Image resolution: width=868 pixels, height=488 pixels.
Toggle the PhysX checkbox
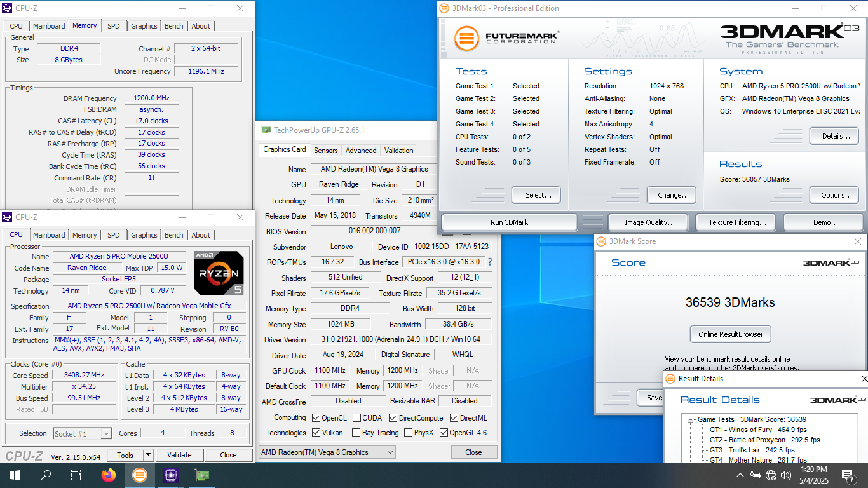coord(407,433)
